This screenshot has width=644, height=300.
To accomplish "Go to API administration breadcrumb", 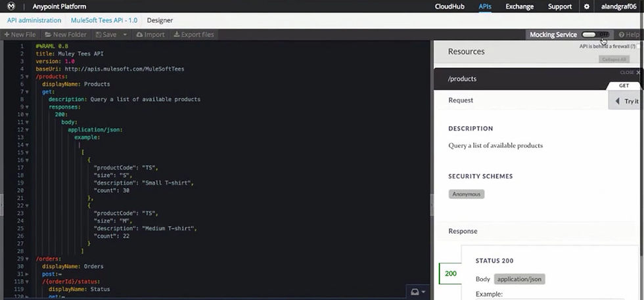I will tap(34, 20).
